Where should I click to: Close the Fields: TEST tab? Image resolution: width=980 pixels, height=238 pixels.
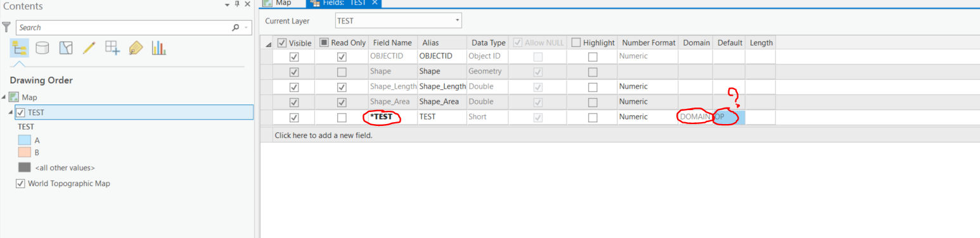point(375,3)
